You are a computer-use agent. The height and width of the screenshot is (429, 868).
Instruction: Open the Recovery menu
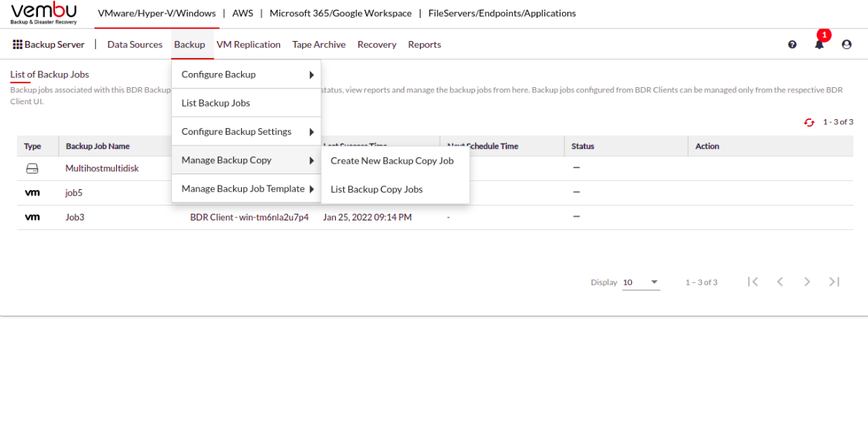click(377, 44)
